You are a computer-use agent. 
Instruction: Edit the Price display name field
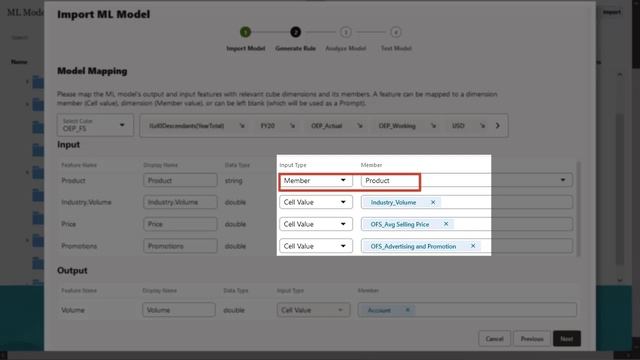180,224
